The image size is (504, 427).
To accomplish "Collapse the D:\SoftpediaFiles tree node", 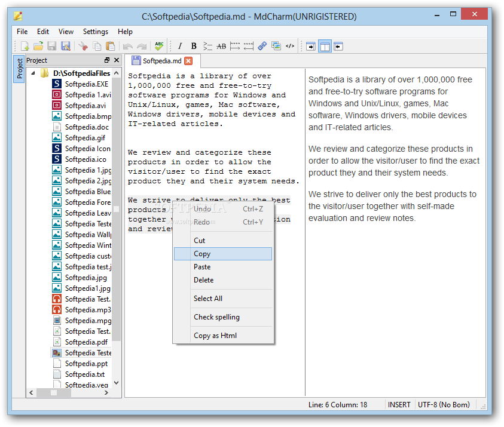I will point(33,73).
